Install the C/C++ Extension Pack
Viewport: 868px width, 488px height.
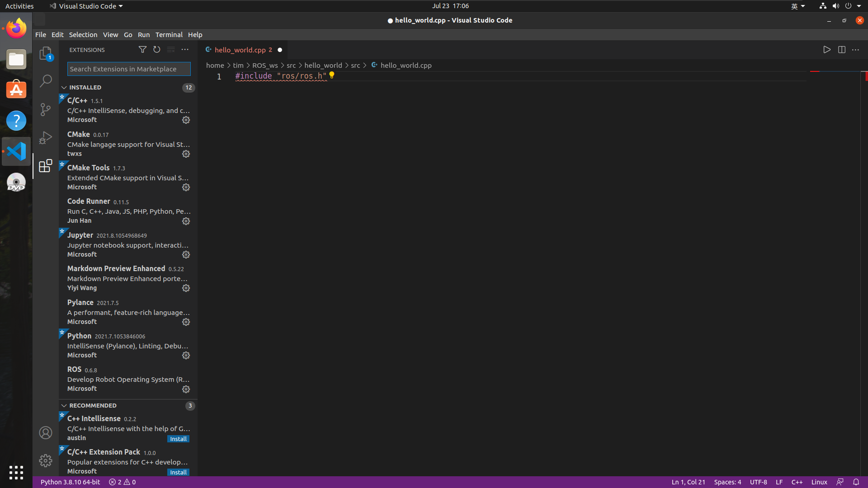coord(178,472)
